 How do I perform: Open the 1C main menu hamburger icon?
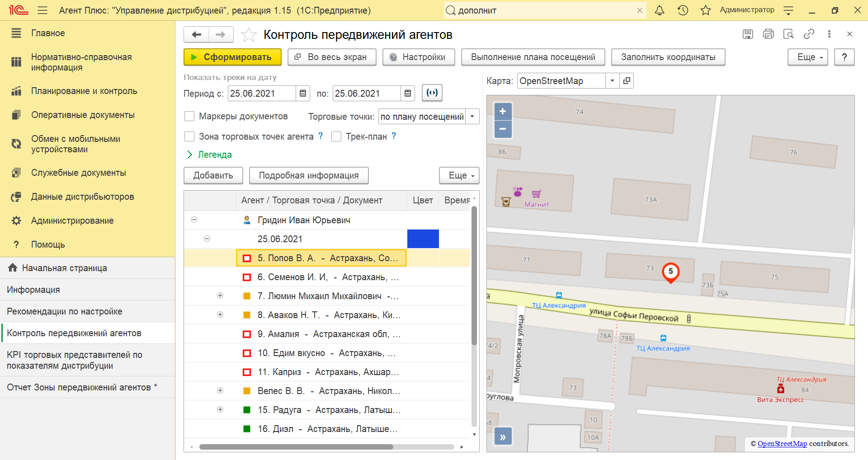coord(42,10)
